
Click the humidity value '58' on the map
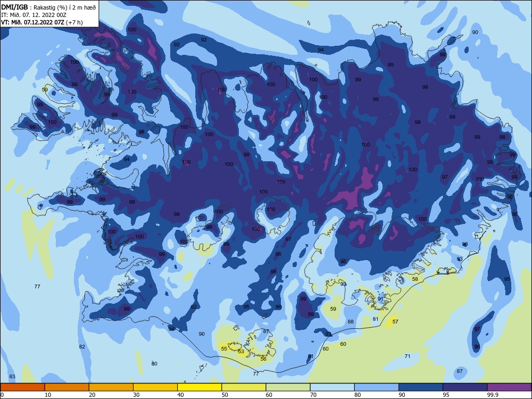pyautogui.click(x=415, y=279)
